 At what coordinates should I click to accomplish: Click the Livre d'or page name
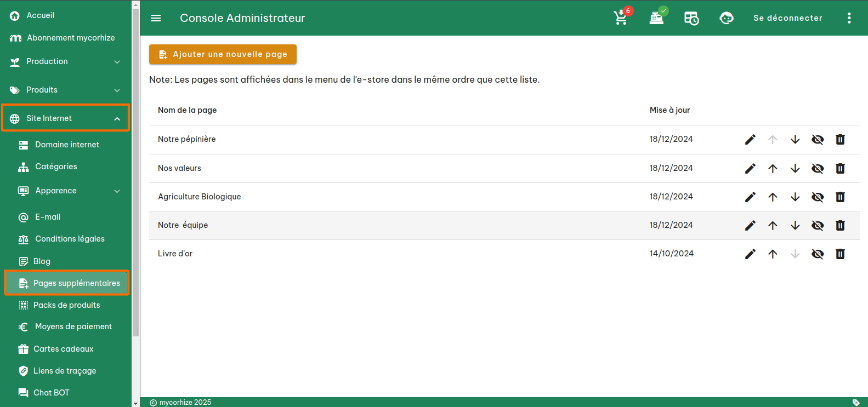[175, 254]
